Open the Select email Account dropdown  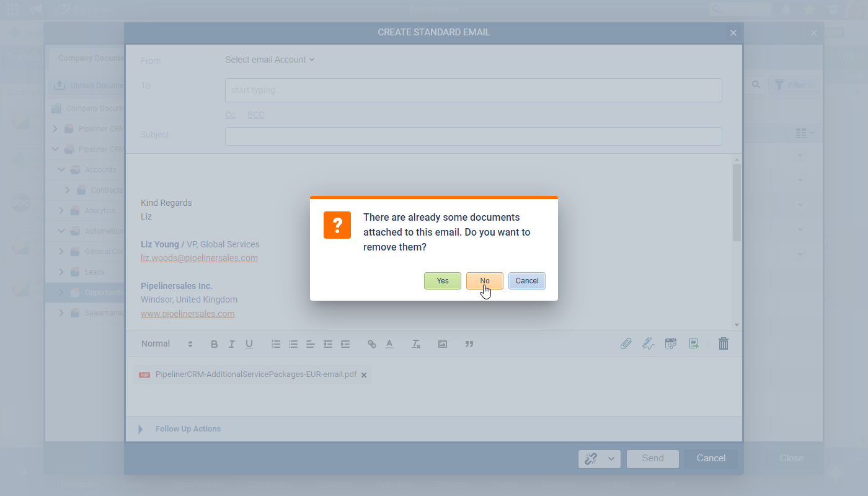(270, 60)
